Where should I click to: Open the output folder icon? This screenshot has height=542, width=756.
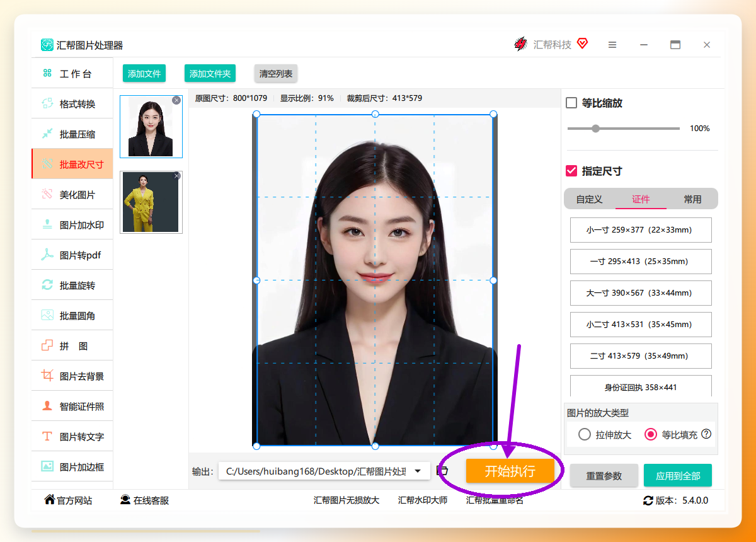[x=442, y=471]
